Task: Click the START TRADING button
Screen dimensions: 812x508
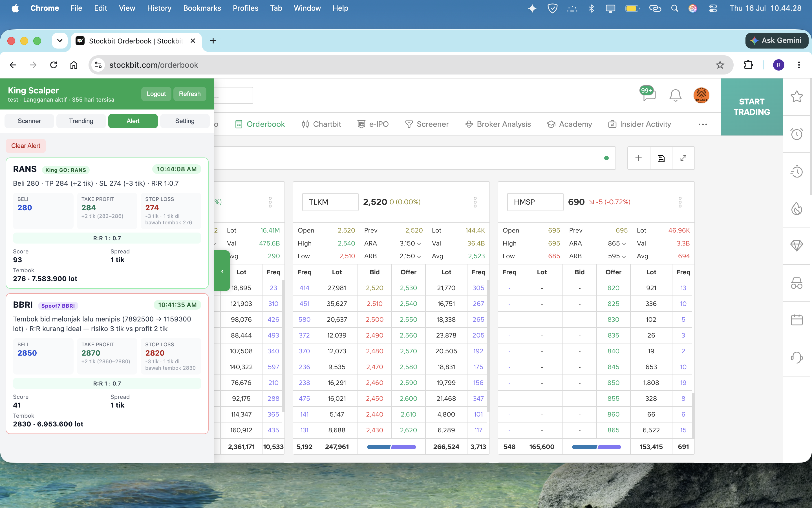Action: coord(752,107)
